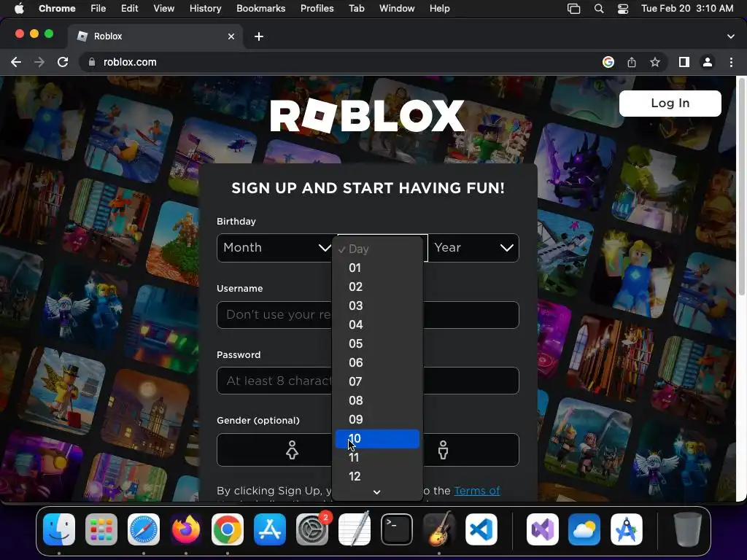This screenshot has width=747, height=560.
Task: Open Finder from the Dock
Action: coord(59,529)
